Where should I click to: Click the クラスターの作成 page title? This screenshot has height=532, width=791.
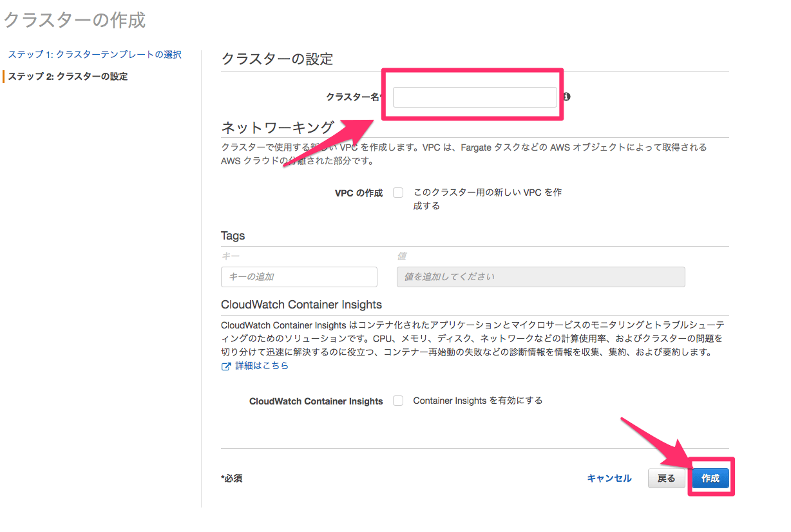coord(75,21)
